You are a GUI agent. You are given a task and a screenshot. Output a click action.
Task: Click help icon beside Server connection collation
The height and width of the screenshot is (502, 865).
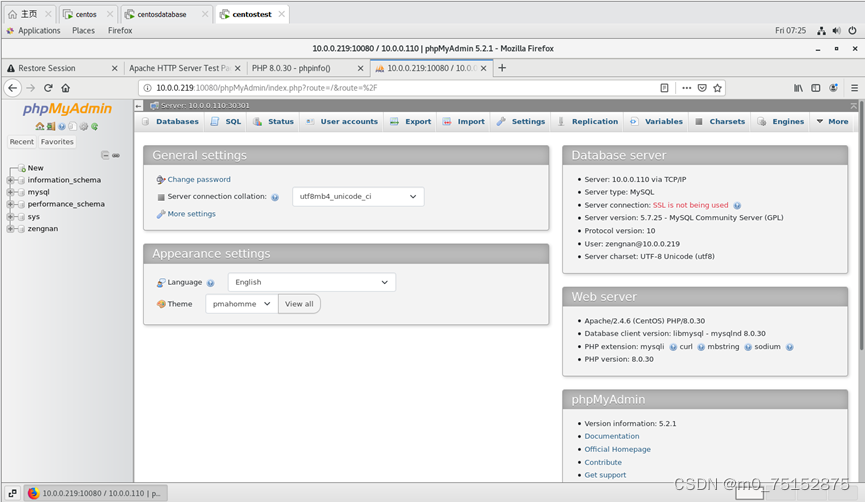click(x=275, y=197)
